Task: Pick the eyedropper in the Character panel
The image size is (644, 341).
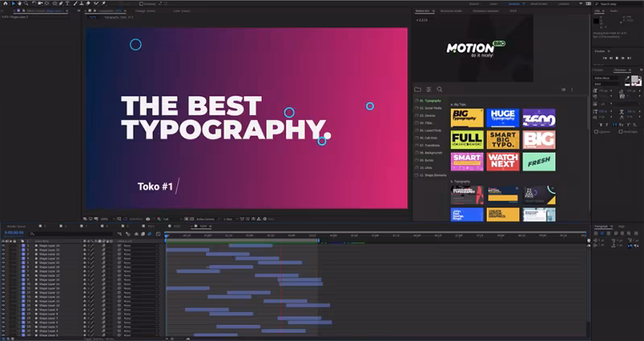Action: point(627,78)
